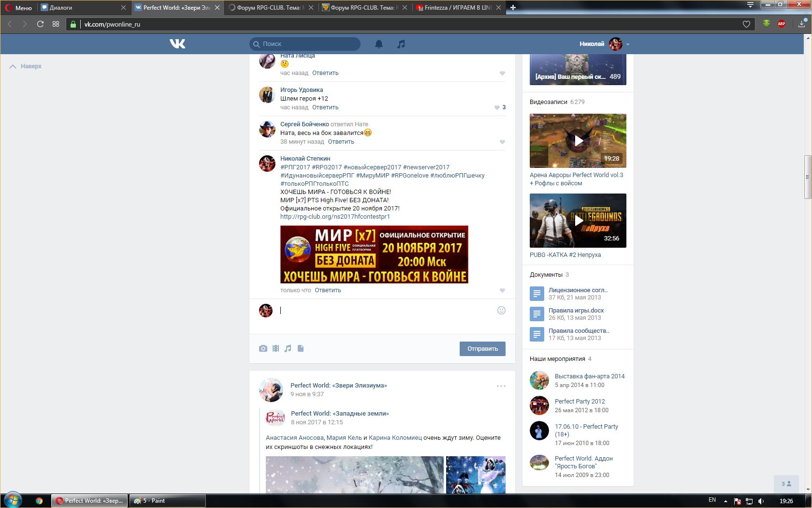Reload the page in browser
Image resolution: width=812 pixels, height=508 pixels.
point(40,24)
